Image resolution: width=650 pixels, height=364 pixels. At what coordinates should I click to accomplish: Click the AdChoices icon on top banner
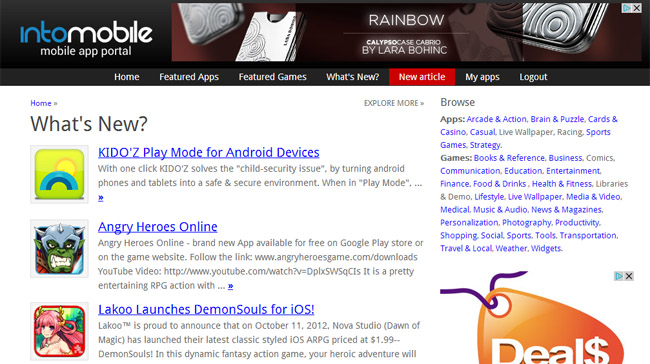627,8
